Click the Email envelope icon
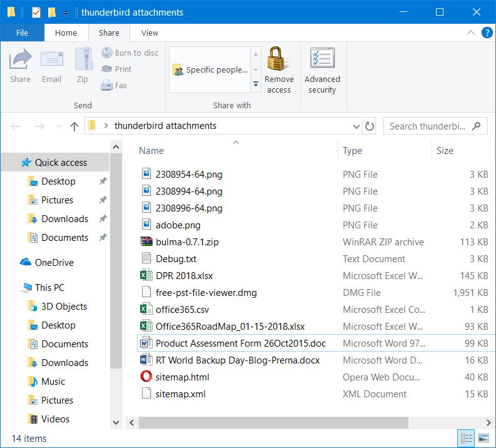Image resolution: width=496 pixels, height=448 pixels. point(51,59)
